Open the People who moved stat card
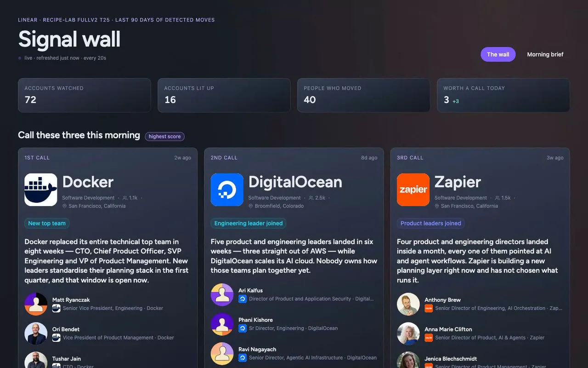 (x=364, y=95)
